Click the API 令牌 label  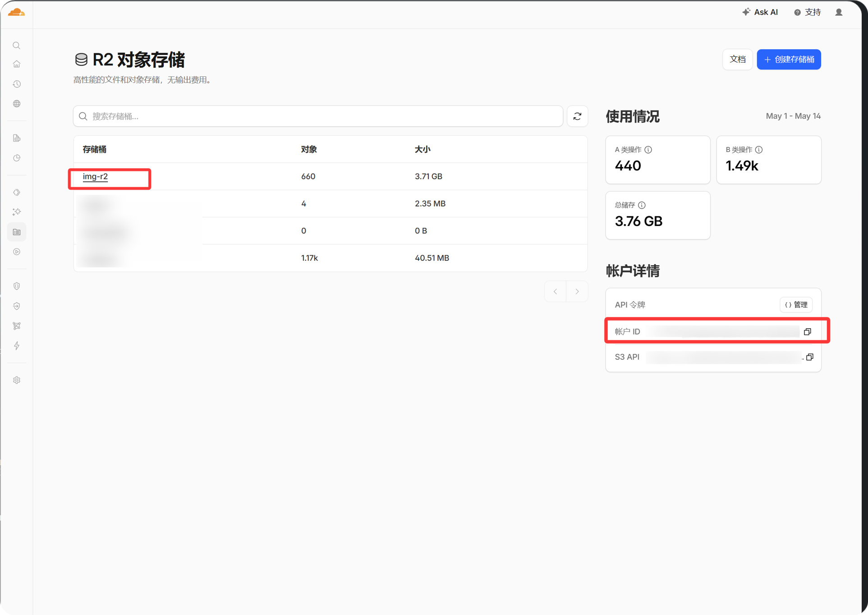click(x=630, y=305)
